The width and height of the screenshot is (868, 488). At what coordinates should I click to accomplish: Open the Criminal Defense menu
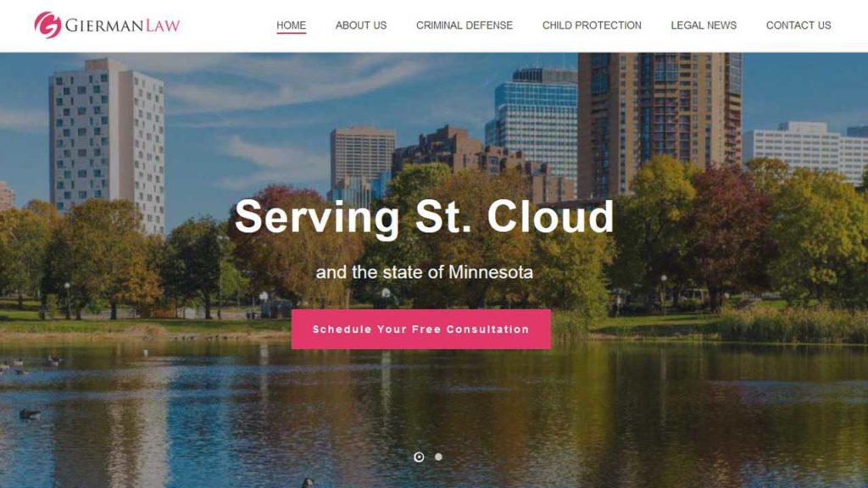[465, 25]
